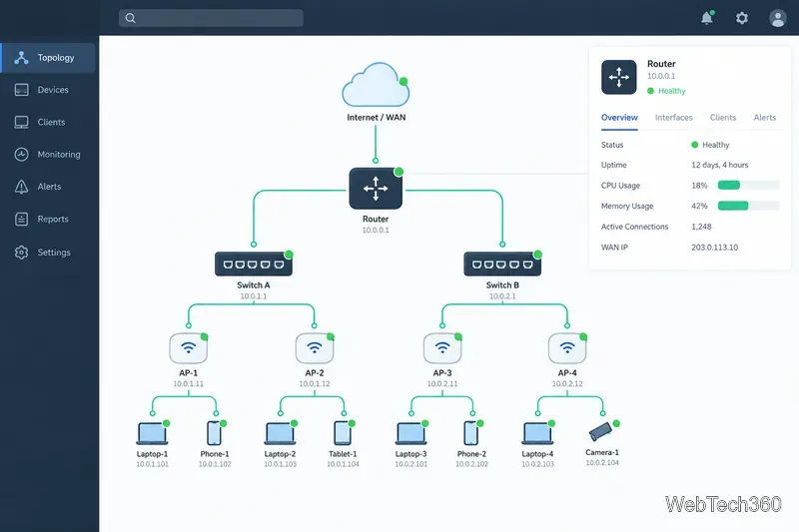This screenshot has width=799, height=532.
Task: Click the AP-1 address 10.0.1.11
Action: pyautogui.click(x=188, y=384)
